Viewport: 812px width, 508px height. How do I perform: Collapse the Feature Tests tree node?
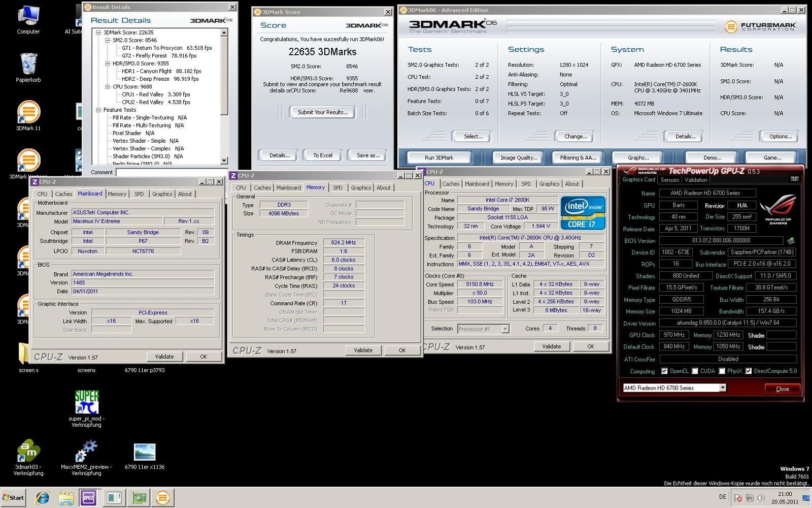[98, 110]
